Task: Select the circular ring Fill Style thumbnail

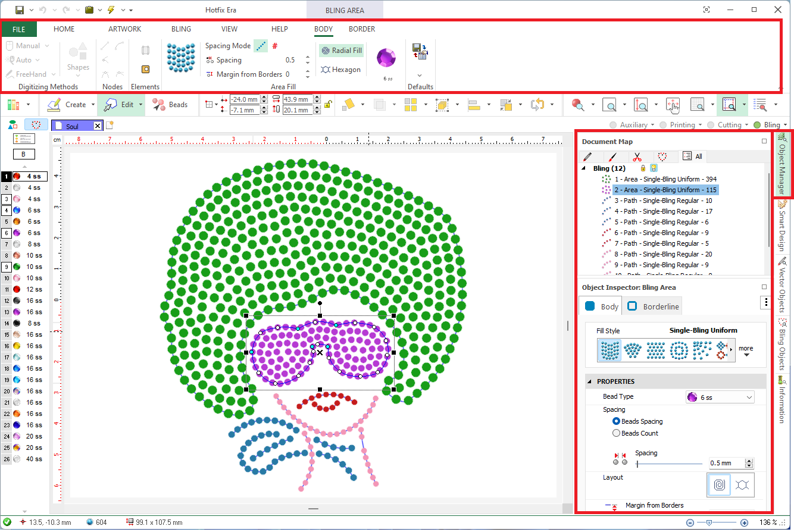Action: 679,351
